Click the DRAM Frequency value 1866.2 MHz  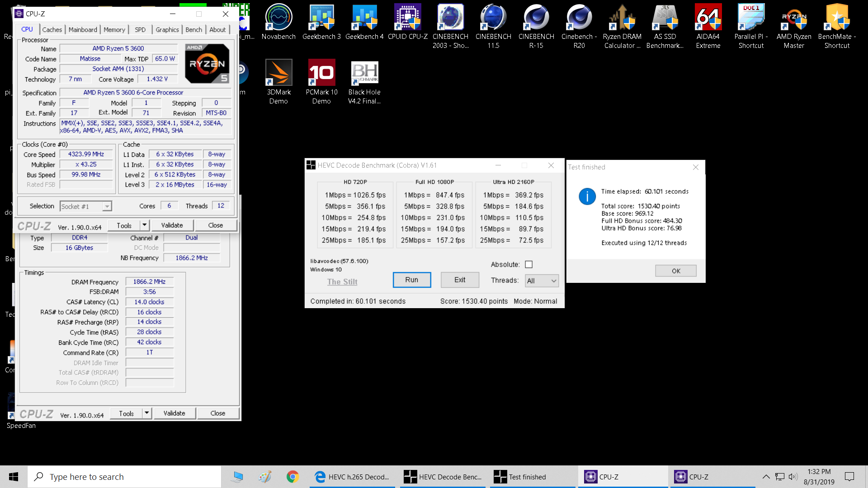coord(150,282)
